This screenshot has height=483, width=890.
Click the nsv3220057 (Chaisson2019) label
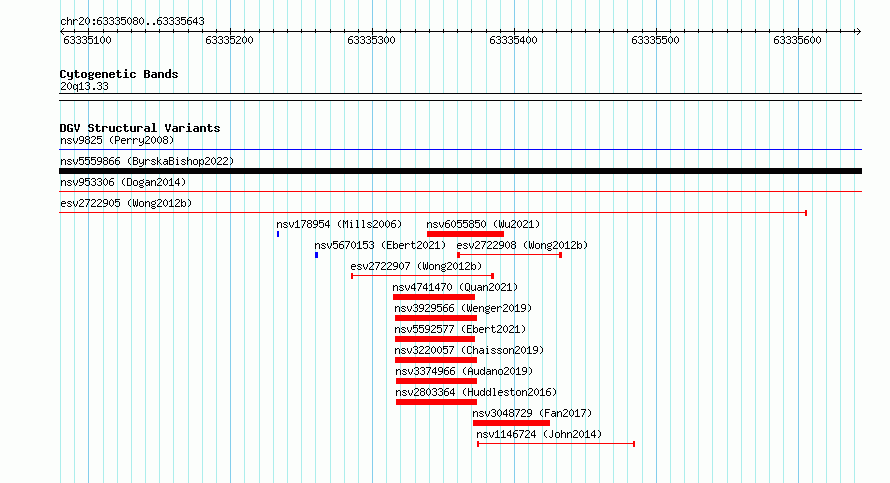click(x=469, y=350)
